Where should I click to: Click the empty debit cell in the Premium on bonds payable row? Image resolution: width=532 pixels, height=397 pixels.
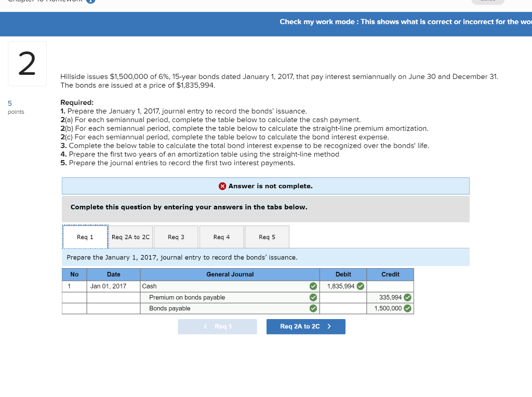click(x=343, y=298)
